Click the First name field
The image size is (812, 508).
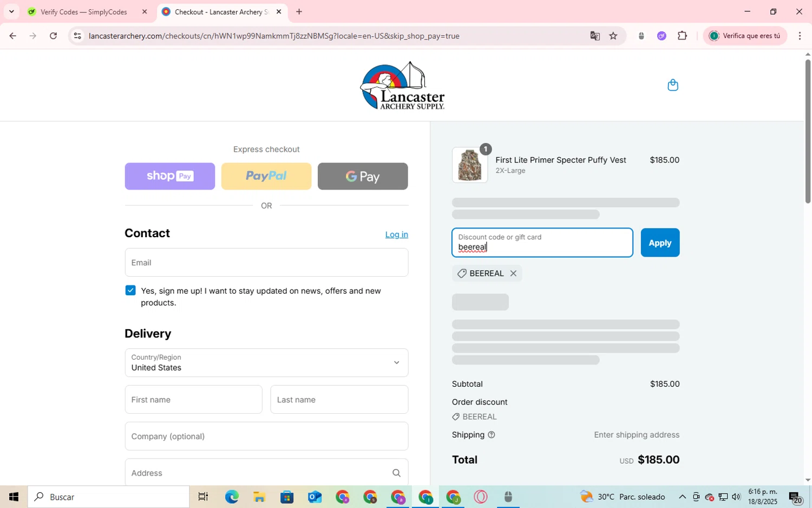tap(193, 399)
